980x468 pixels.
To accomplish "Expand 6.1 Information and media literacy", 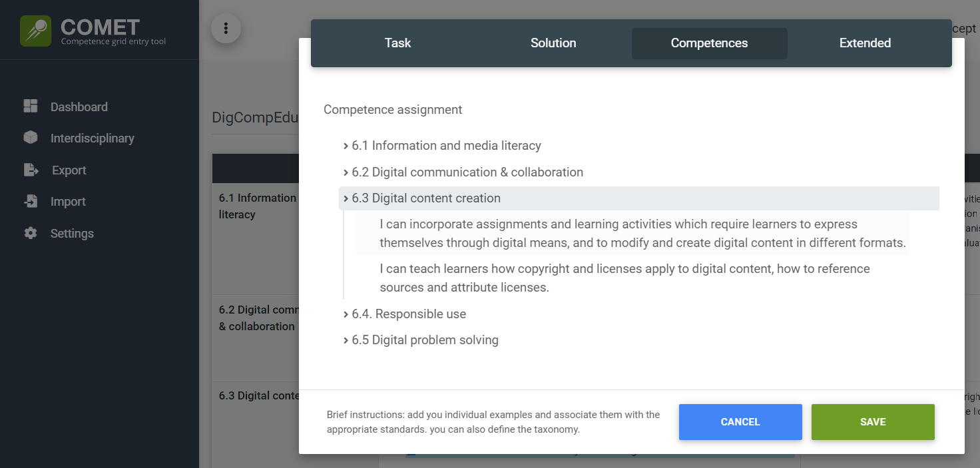I will (x=446, y=145).
